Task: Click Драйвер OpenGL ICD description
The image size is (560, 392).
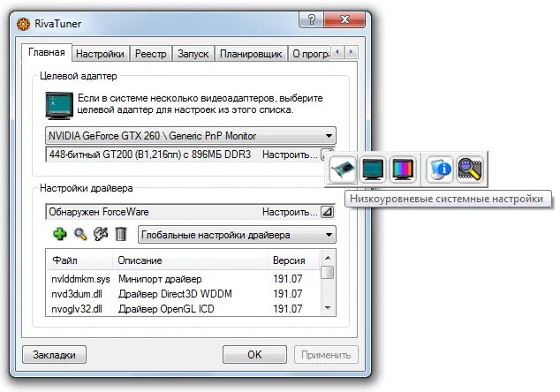Action: (166, 309)
